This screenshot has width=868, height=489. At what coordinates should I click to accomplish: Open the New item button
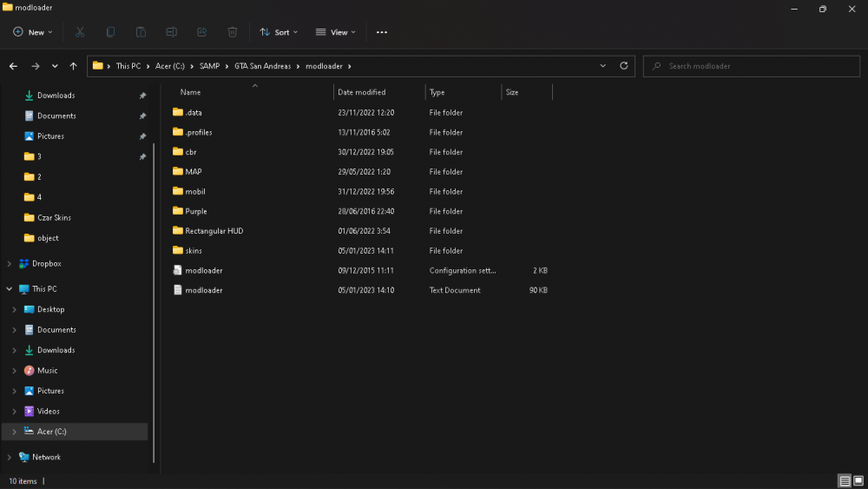(x=33, y=32)
